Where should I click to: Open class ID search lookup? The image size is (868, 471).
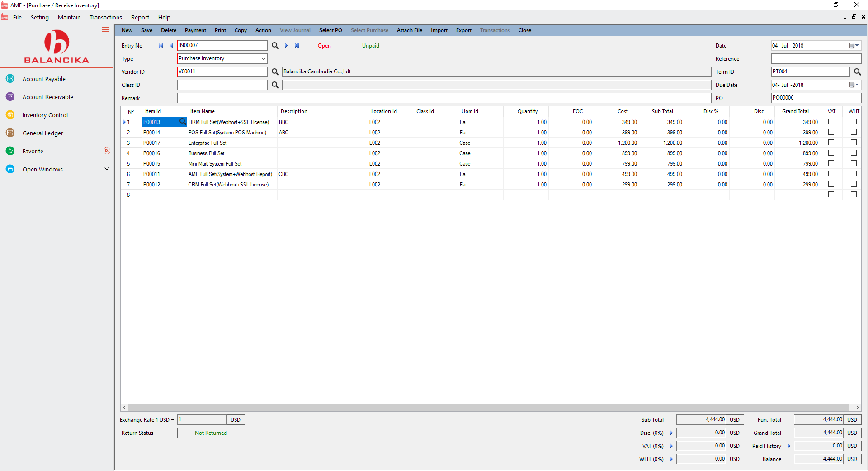pos(275,85)
